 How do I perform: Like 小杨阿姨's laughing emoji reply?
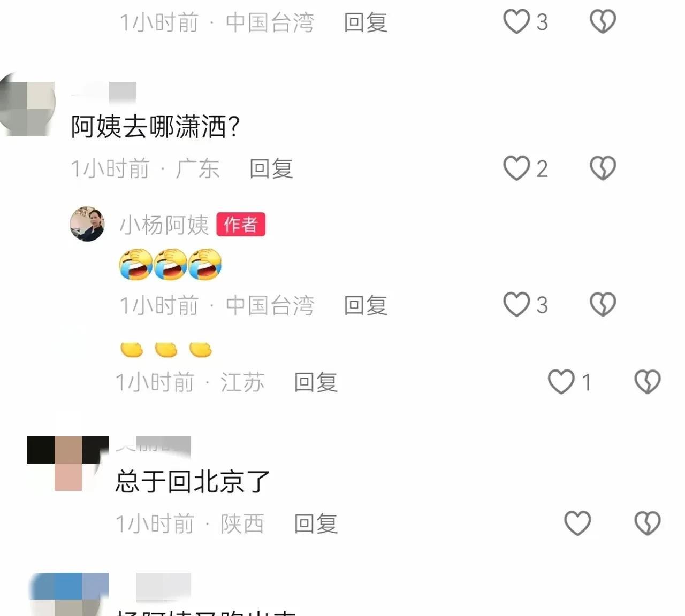click(x=516, y=305)
